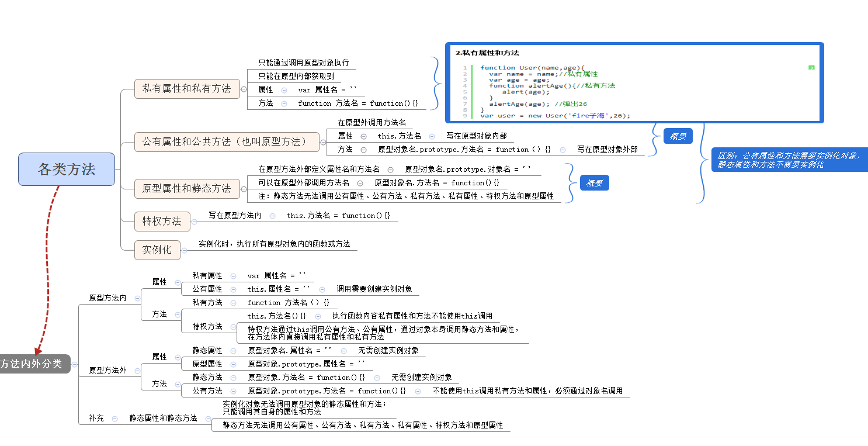The image size is (868, 446).
Task: Select the text 原型对象名.prototype.对象名 = ''
Action: [468, 169]
